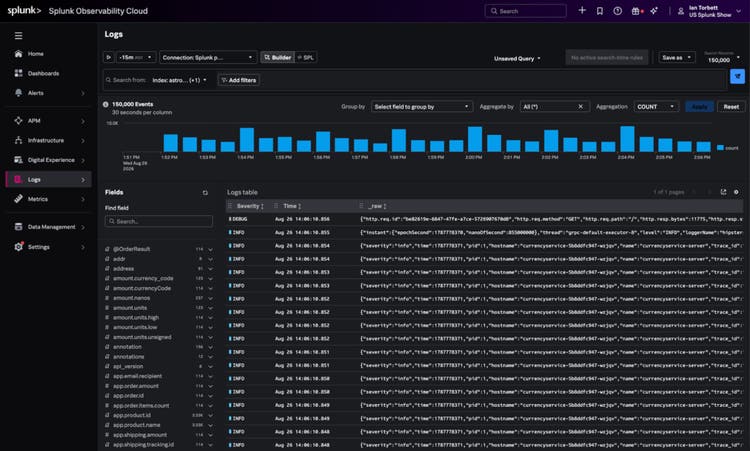The height and width of the screenshot is (451, 750).
Task: Sort by Severity column
Action: (x=250, y=206)
